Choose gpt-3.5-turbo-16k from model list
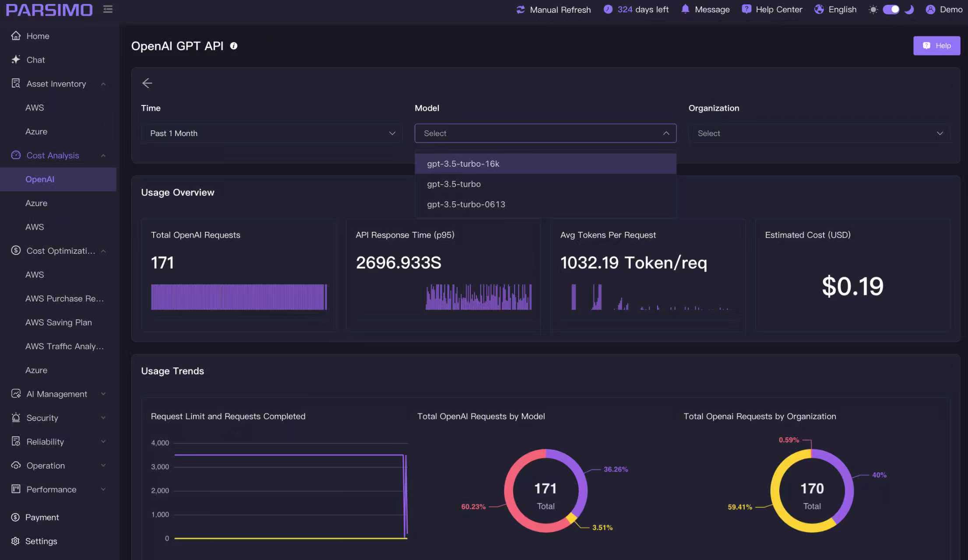Screen dimensions: 968x560 [x=463, y=164]
